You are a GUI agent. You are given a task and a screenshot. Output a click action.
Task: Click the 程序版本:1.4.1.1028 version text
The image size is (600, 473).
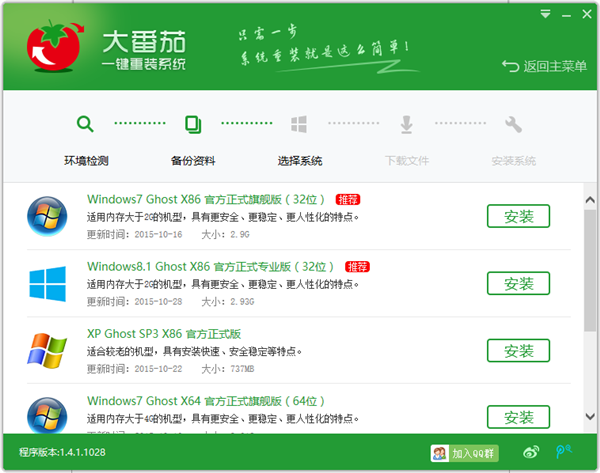tap(62, 452)
